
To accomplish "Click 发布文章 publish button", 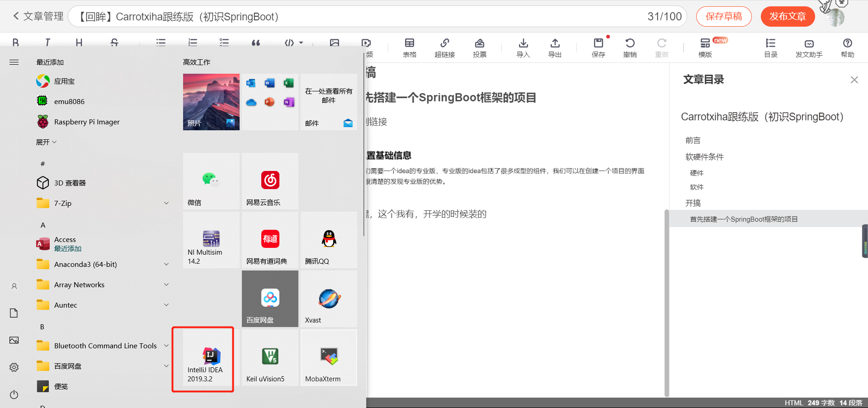I will click(x=788, y=17).
